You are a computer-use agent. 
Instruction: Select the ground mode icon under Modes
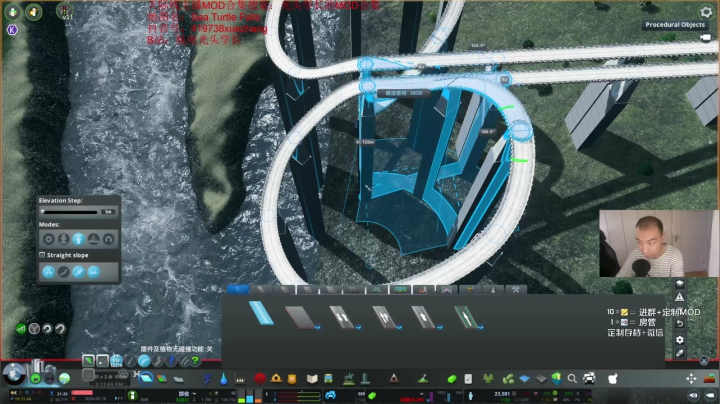[63, 239]
